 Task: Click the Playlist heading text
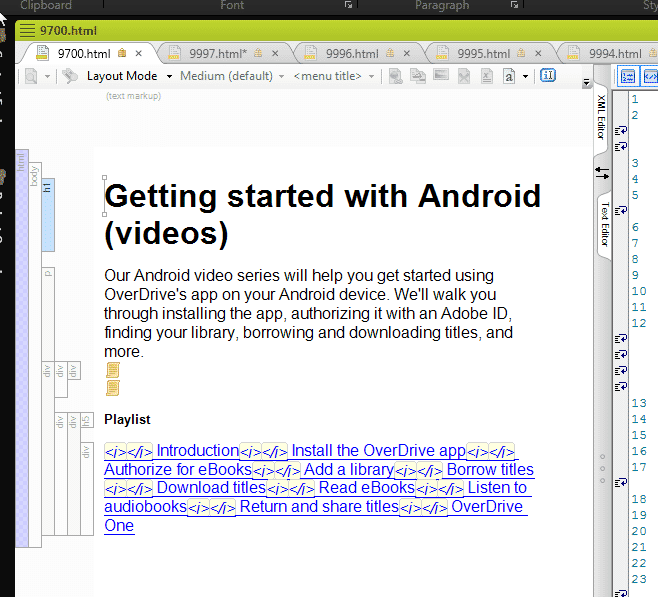(127, 420)
